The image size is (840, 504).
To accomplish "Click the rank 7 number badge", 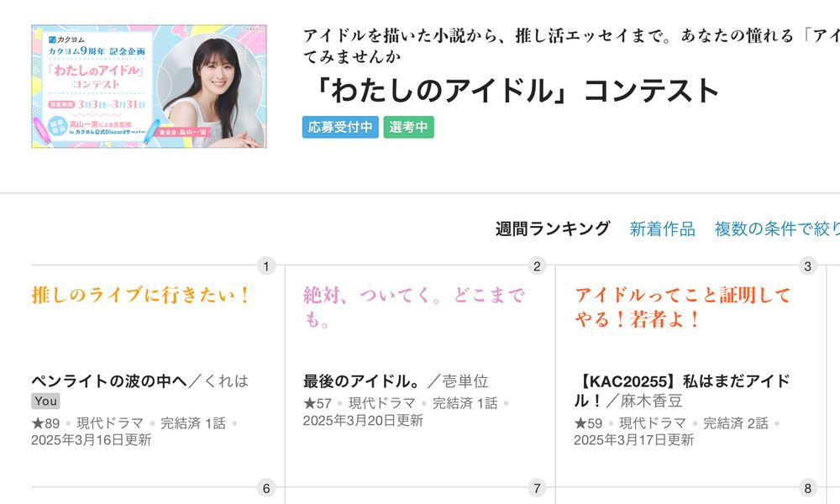I will point(537,488).
